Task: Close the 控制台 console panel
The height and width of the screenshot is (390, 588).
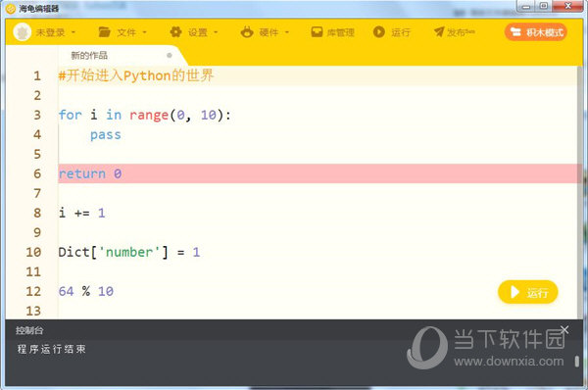Action: point(564,330)
